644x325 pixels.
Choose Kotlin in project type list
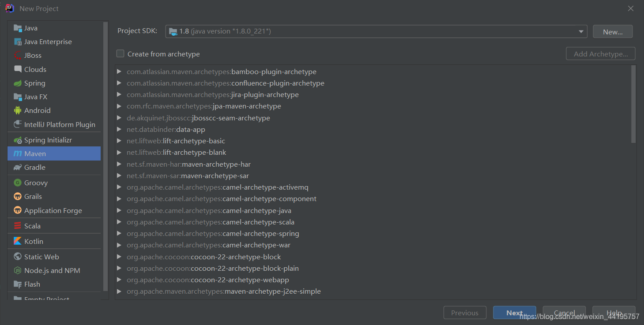(x=54, y=241)
